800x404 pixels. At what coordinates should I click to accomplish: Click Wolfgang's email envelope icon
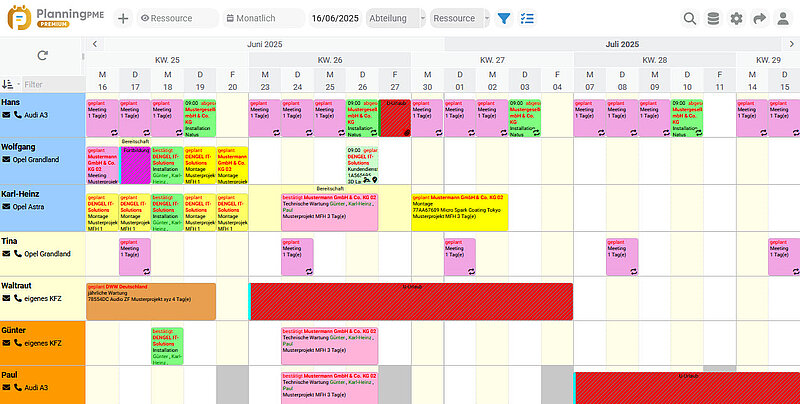click(x=6, y=160)
